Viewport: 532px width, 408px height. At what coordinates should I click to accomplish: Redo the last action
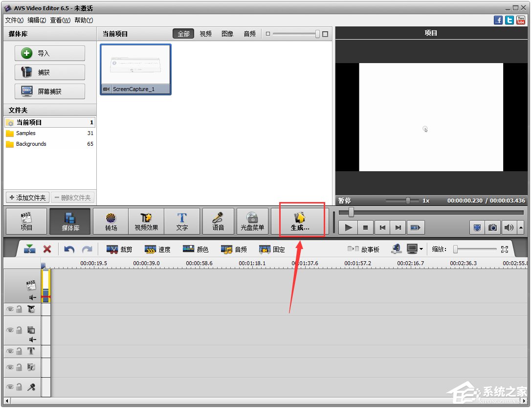pos(87,249)
